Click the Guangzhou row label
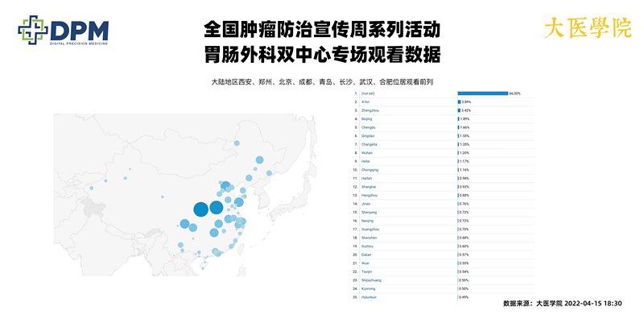 (369, 229)
